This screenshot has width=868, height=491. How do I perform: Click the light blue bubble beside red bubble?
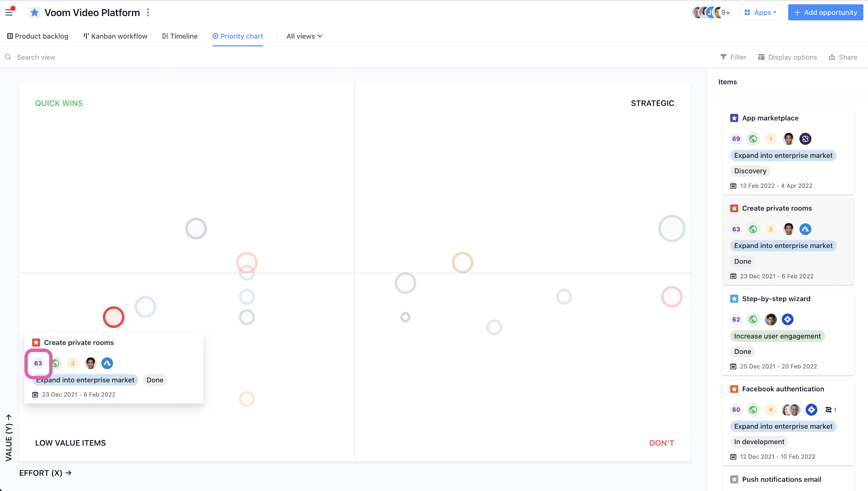click(x=145, y=307)
